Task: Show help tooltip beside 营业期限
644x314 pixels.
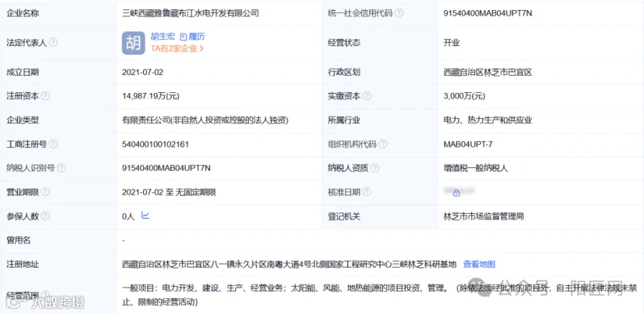Action: 46,192
